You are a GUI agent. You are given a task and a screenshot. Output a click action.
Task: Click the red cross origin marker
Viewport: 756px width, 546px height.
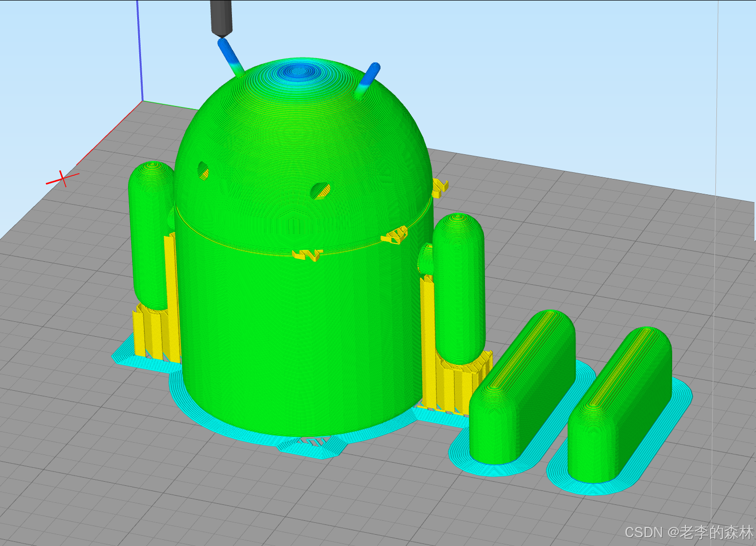(x=62, y=178)
